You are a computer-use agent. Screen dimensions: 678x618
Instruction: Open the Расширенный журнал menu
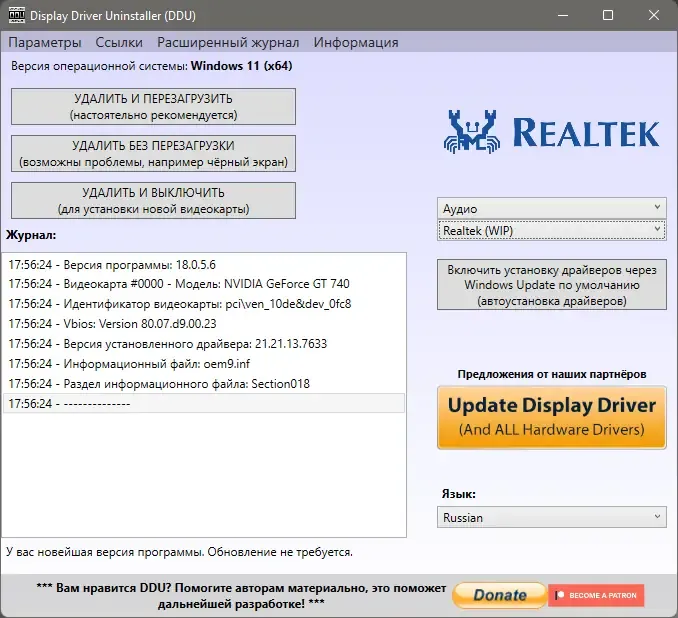coord(228,42)
